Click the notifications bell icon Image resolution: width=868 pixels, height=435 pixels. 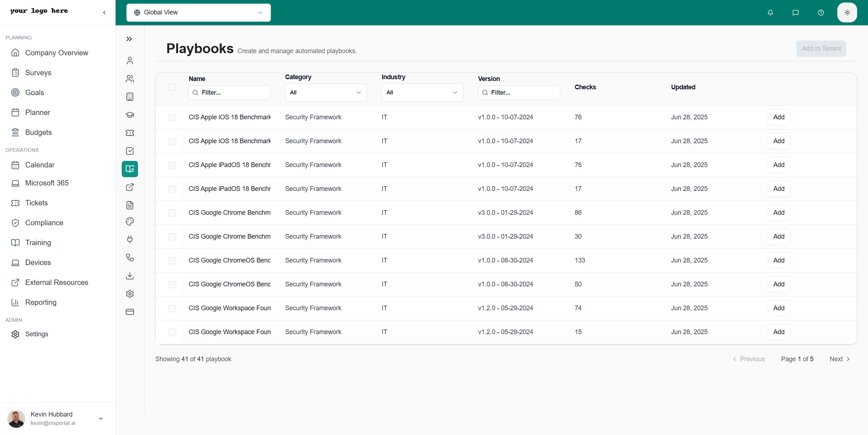click(x=770, y=13)
